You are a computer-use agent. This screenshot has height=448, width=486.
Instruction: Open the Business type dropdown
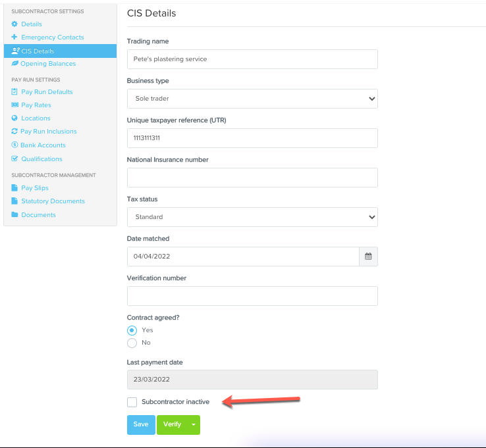[x=252, y=99]
